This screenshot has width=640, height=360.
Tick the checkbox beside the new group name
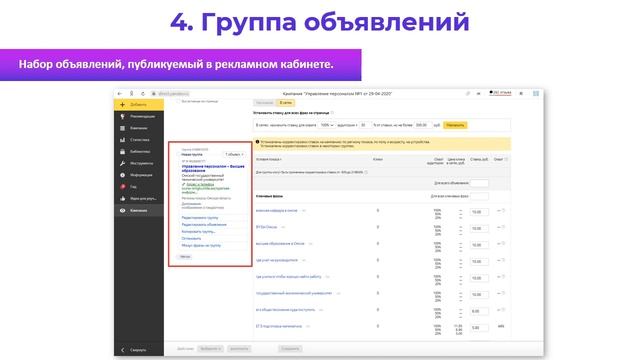[x=178, y=155]
